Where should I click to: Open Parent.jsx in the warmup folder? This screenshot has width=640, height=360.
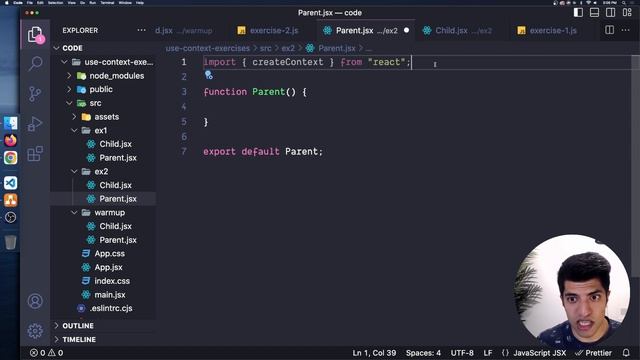(118, 240)
